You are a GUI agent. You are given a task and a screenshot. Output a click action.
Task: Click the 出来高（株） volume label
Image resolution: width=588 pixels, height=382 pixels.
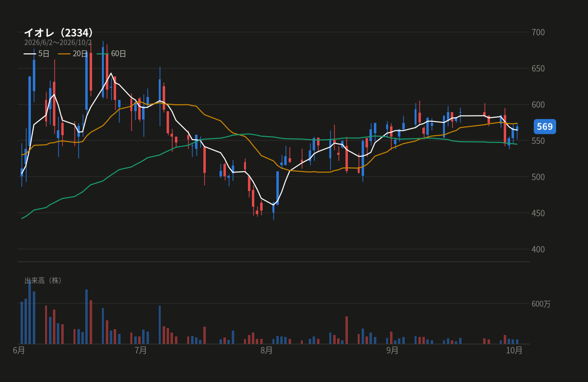44,281
